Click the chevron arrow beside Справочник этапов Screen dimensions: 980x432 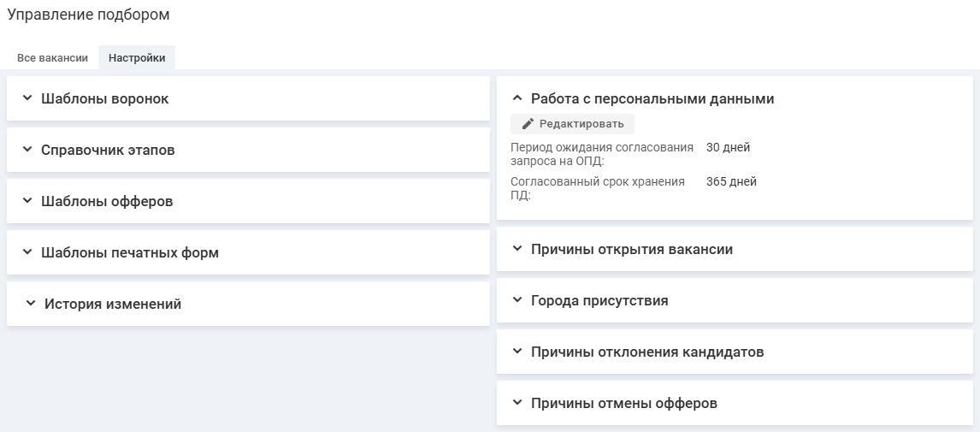pyautogui.click(x=27, y=150)
